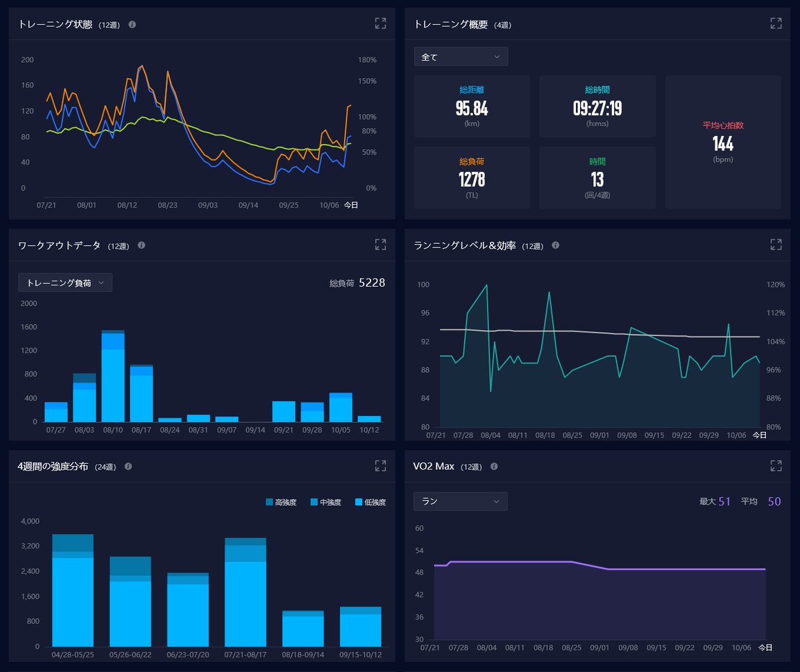Image resolution: width=800 pixels, height=672 pixels.
Task: Open ワークアウトデータ panel in fullscreen
Action: (x=381, y=245)
